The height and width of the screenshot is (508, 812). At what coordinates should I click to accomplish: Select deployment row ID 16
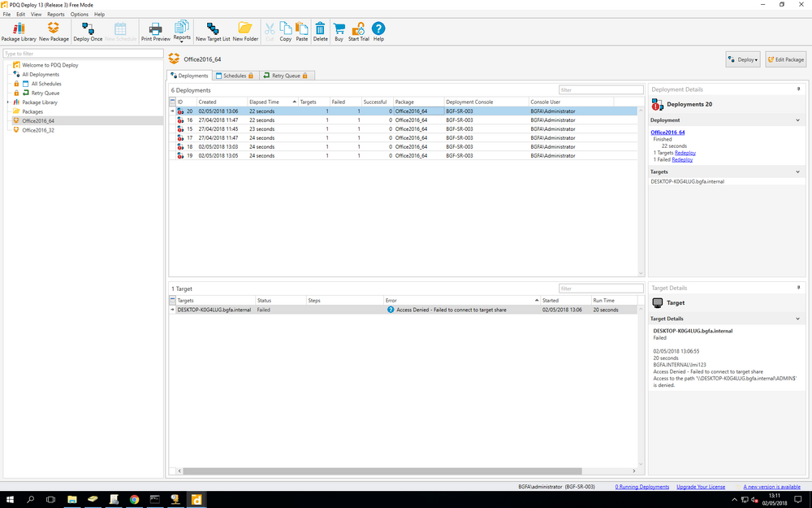[404, 120]
